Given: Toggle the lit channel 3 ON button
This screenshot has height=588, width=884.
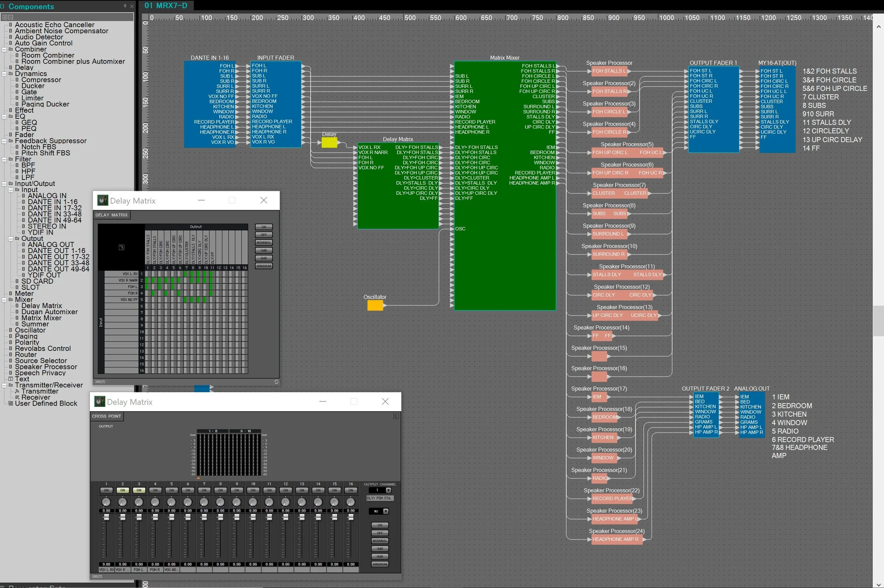Looking at the screenshot, I should (139, 490).
